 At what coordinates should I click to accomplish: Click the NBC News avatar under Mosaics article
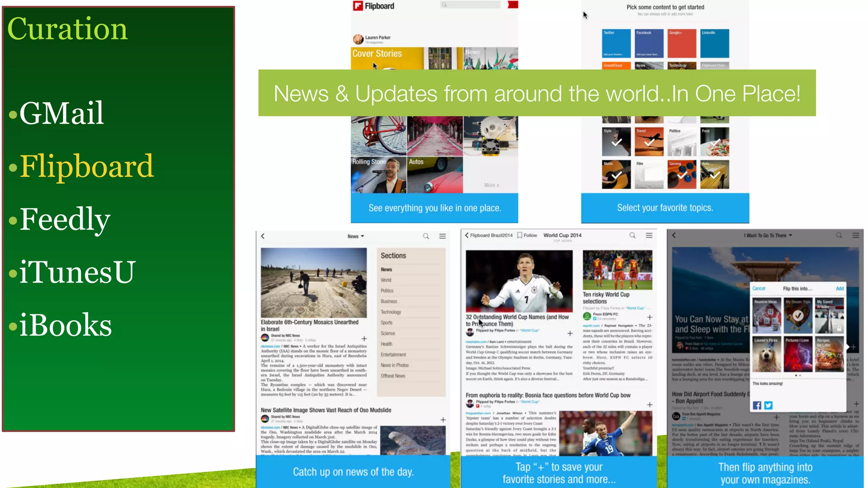click(265, 338)
